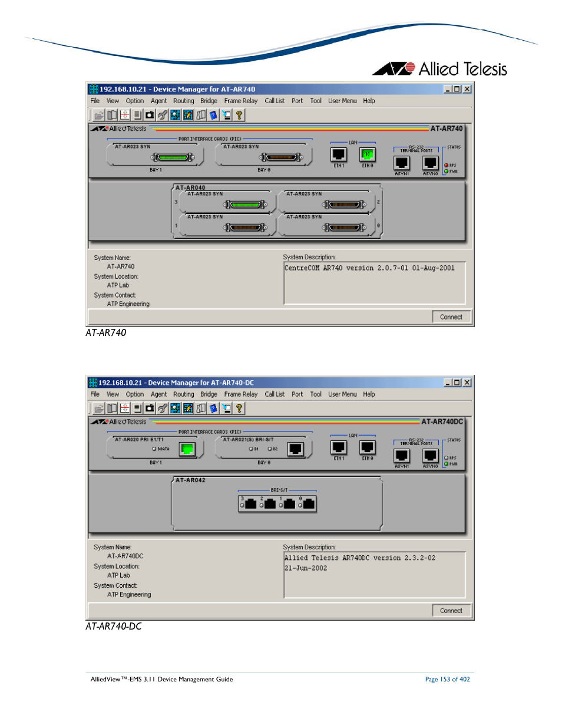Open the Port menu in the AT-AR740-DC window

click(297, 394)
